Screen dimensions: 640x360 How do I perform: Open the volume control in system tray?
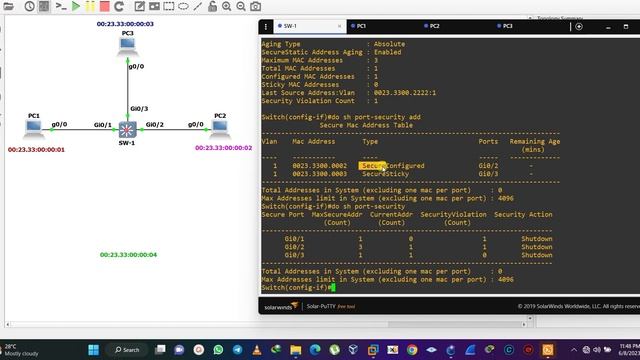pos(597,350)
